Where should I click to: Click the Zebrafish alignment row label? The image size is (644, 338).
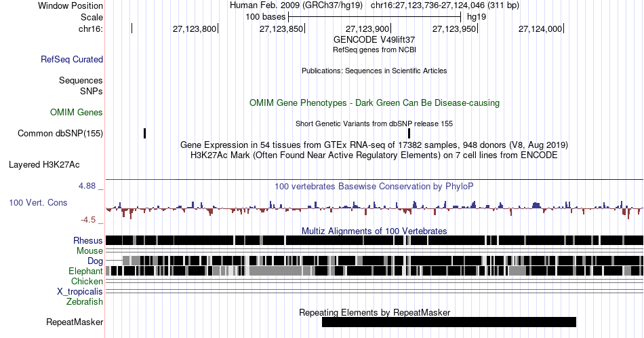tap(85, 301)
